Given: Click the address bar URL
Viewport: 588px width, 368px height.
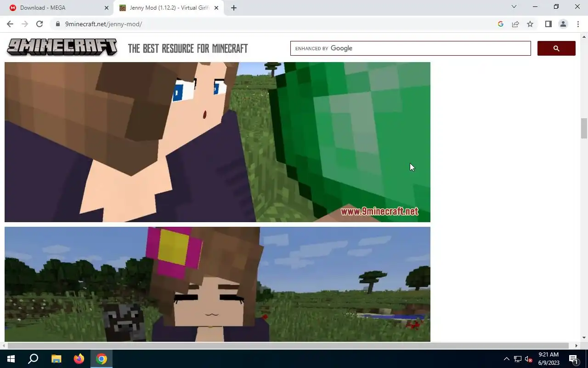Looking at the screenshot, I should point(103,24).
